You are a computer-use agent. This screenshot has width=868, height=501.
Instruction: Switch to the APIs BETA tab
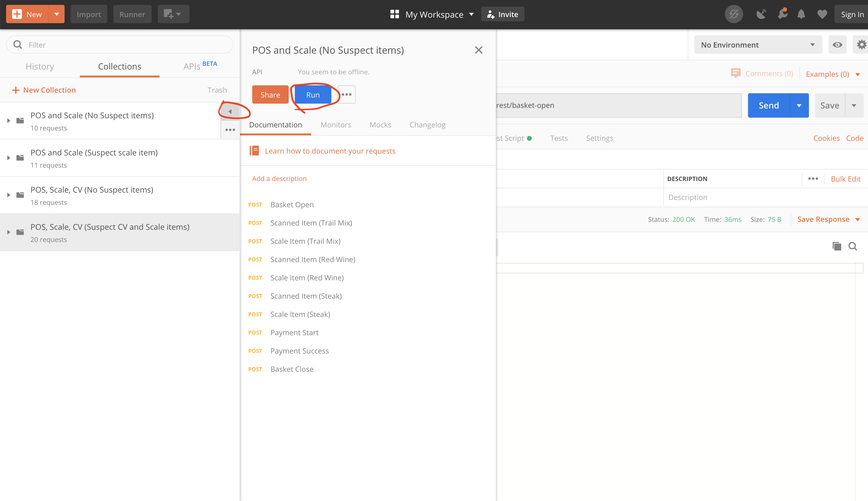[200, 66]
